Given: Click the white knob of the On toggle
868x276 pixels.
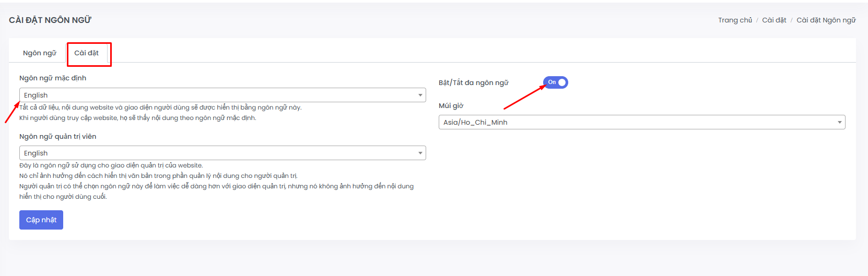Looking at the screenshot, I should [x=562, y=82].
